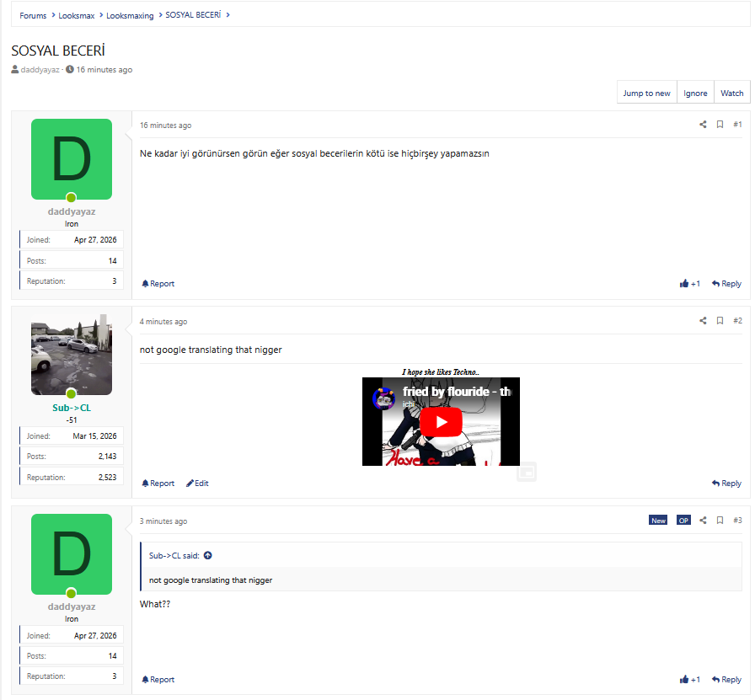Screen dimensions: 755x700
Task: Open post #3 permalink number
Action: (737, 521)
